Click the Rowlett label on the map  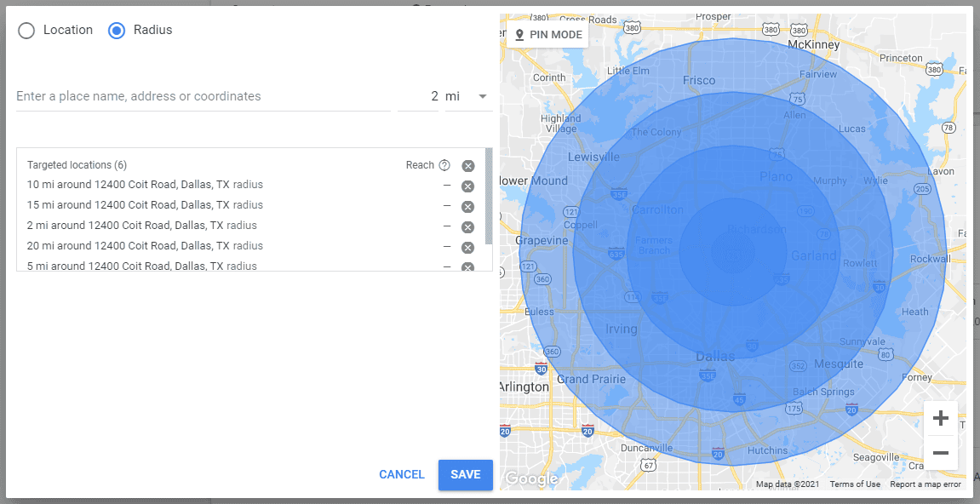click(x=860, y=263)
